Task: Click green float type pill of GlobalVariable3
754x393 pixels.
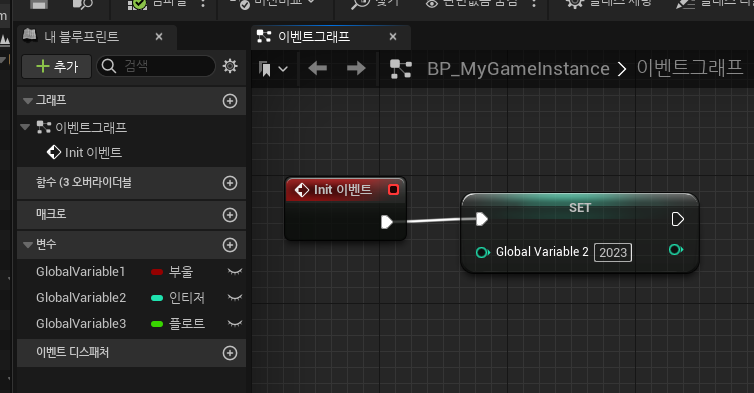Action: point(157,324)
